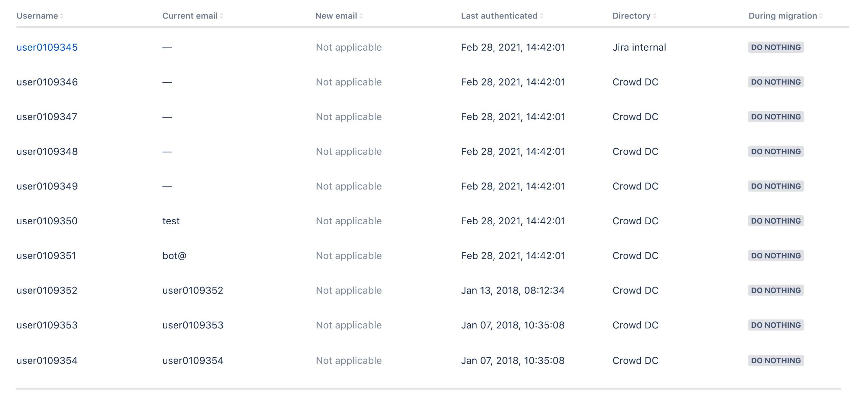The height and width of the screenshot is (398, 868).
Task: Click the bot@ email for user0109351
Action: [174, 255]
